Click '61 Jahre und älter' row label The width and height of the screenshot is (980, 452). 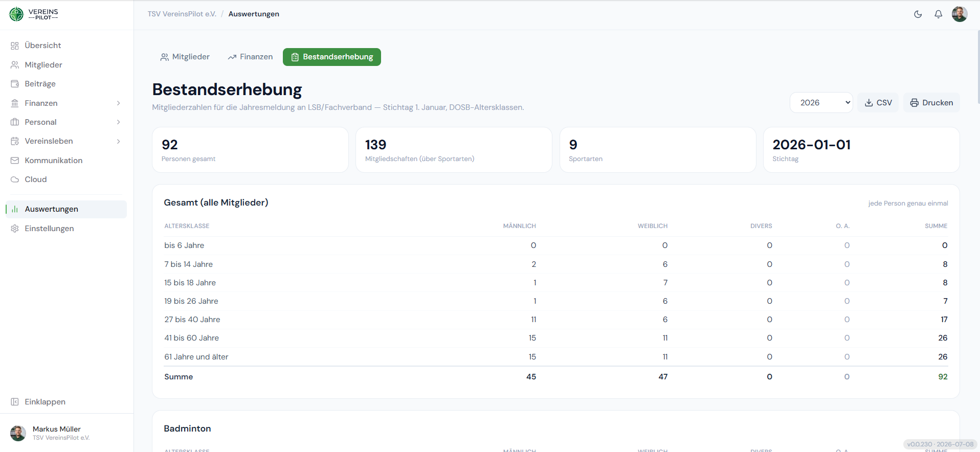[x=196, y=357]
